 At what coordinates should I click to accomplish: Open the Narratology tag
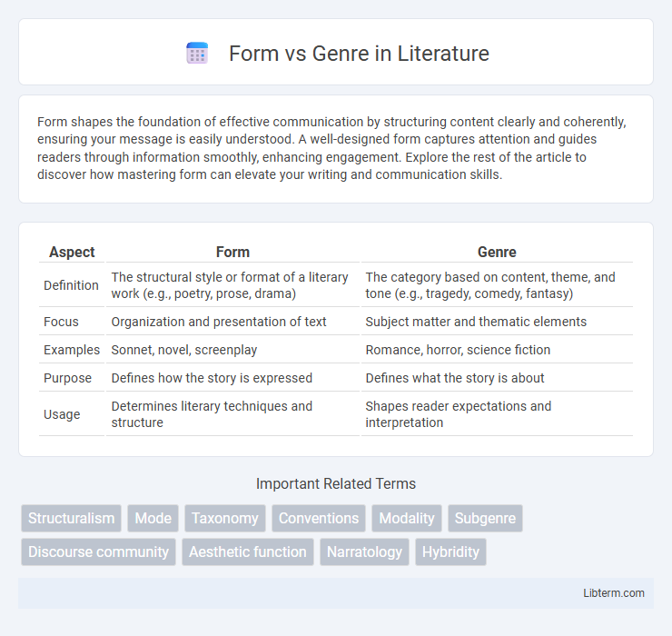364,552
